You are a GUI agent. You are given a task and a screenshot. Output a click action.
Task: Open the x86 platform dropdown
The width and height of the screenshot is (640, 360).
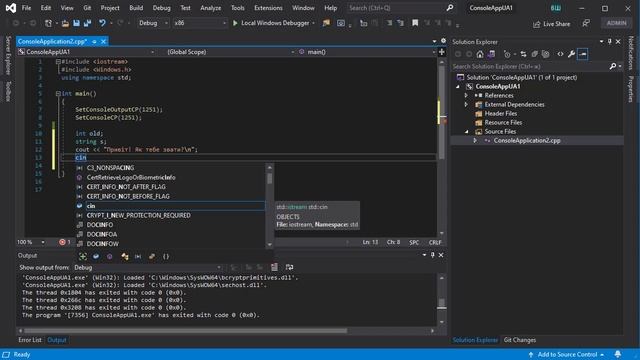(x=200, y=23)
